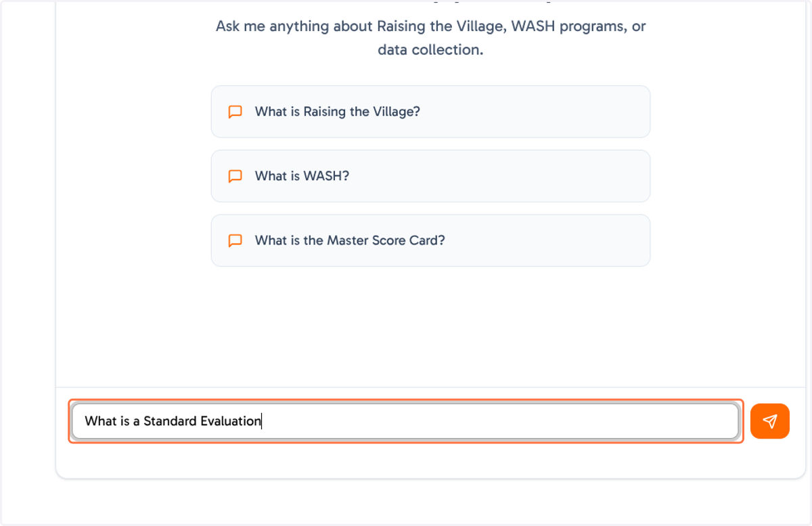Image resolution: width=812 pixels, height=526 pixels.
Task: Click chat bubble icon beside 'What is WASH?'
Action: point(235,176)
